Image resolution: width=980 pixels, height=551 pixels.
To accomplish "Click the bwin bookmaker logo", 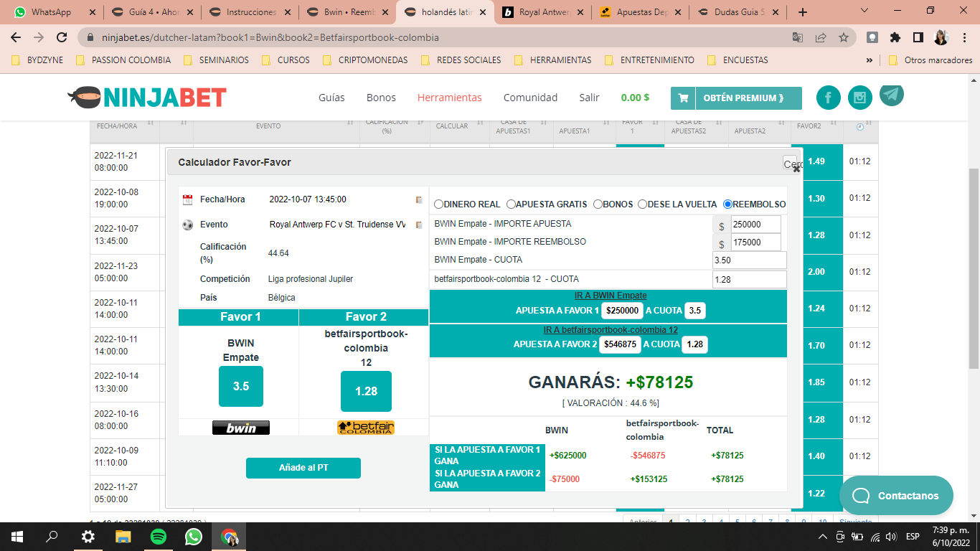I will pyautogui.click(x=241, y=428).
